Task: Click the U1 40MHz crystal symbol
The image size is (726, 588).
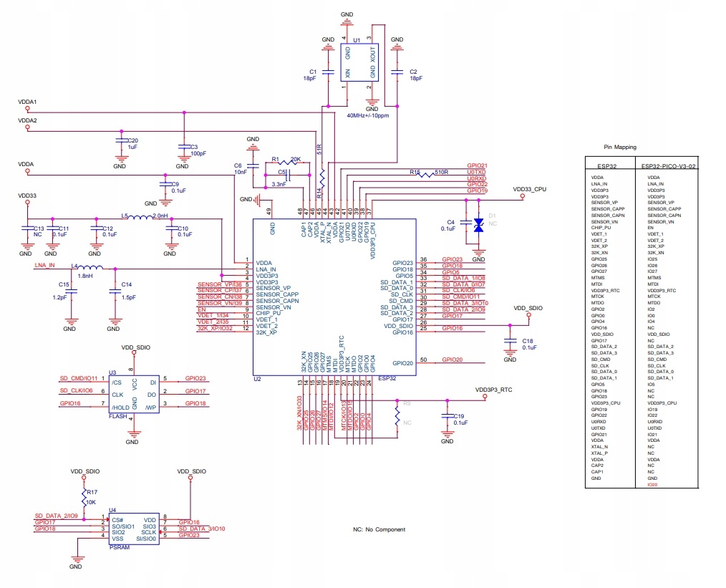Action: [359, 62]
